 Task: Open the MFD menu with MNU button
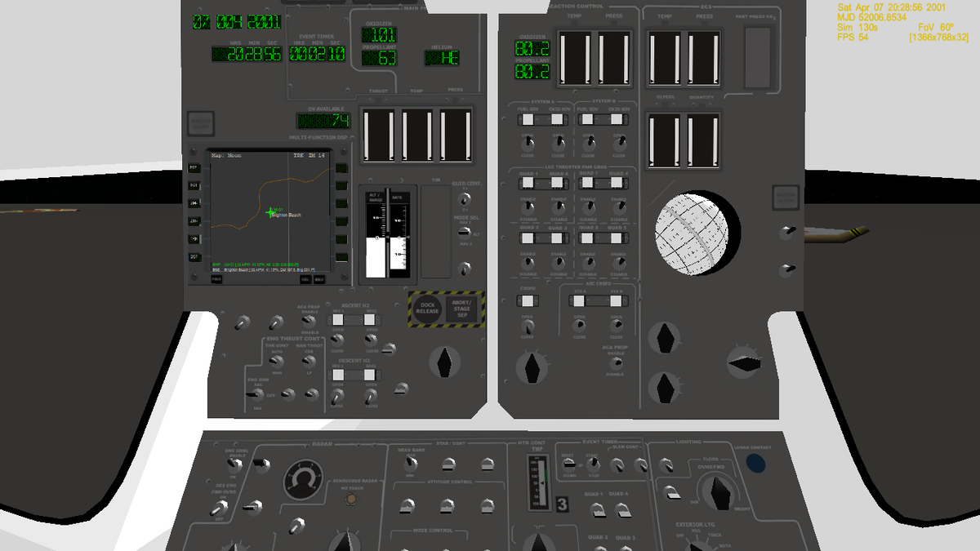pyautogui.click(x=319, y=279)
